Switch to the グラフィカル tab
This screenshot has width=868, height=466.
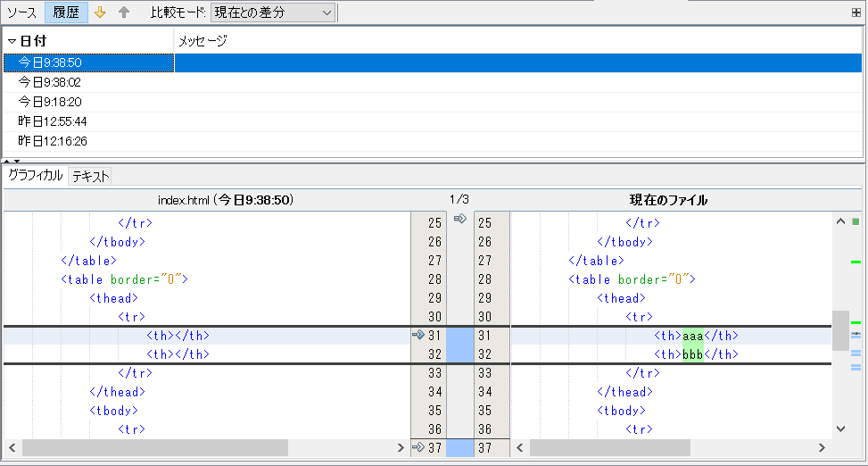coord(36,175)
